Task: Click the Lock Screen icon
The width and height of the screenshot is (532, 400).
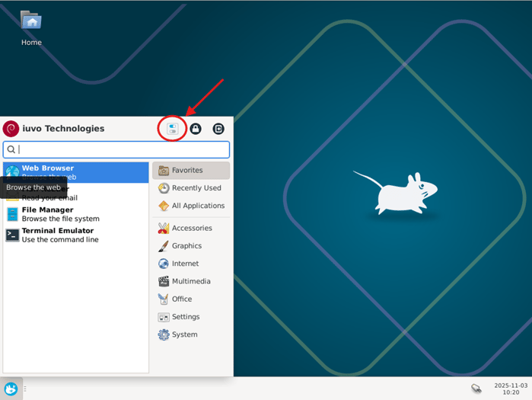Action: pyautogui.click(x=196, y=129)
